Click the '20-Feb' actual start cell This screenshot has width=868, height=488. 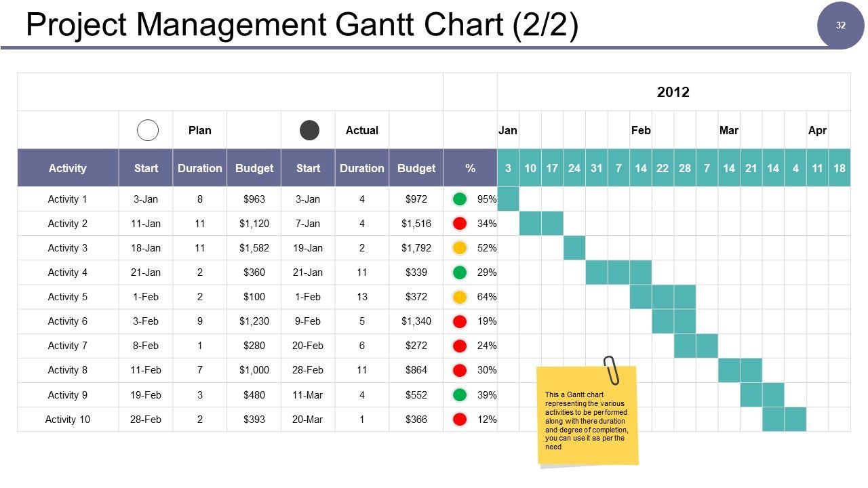click(308, 346)
